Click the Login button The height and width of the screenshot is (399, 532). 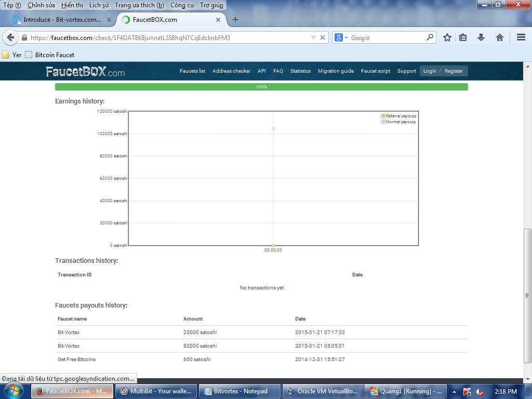tap(430, 71)
